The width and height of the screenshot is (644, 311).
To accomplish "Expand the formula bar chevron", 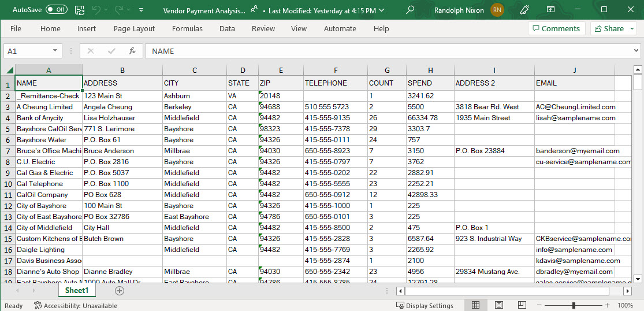I will coord(635,51).
